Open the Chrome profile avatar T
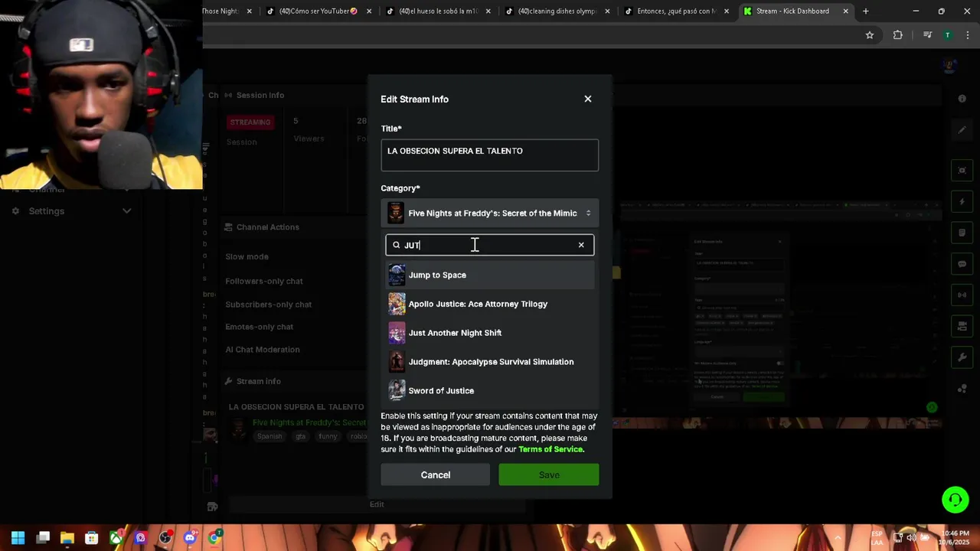 [948, 35]
